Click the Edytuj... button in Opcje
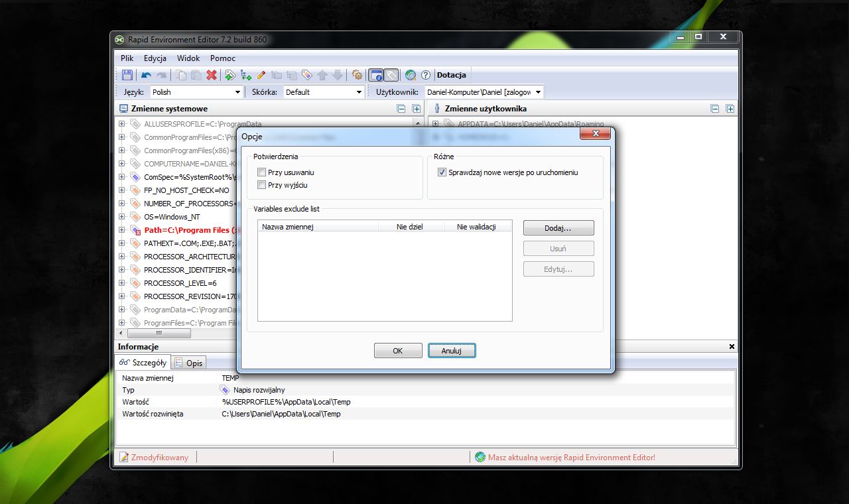 558,269
